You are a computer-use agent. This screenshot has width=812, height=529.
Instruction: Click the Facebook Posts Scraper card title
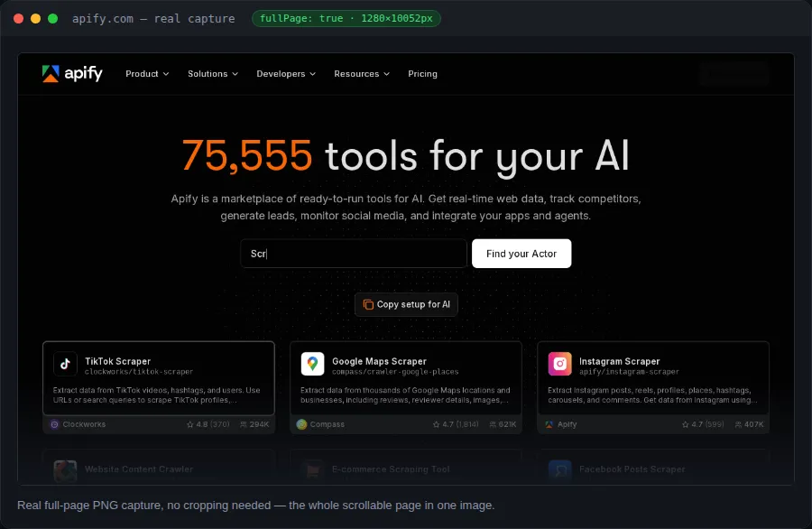pyautogui.click(x=632, y=469)
